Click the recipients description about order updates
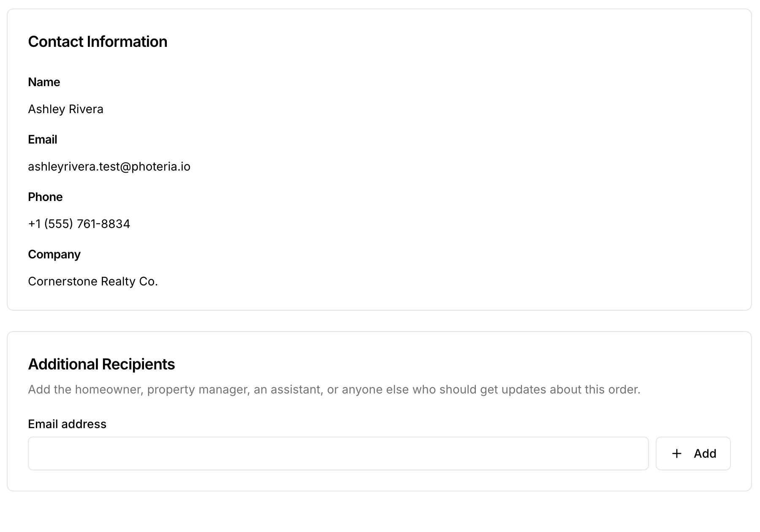Viewport: 760px width, 532px height. [x=334, y=389]
